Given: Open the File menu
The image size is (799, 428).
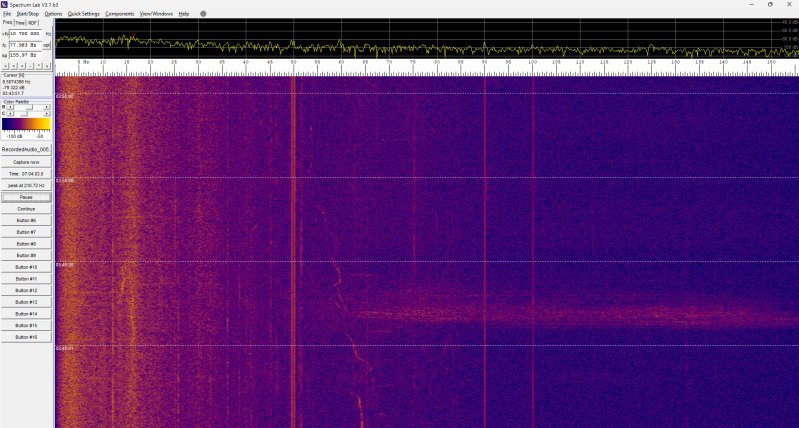Looking at the screenshot, I should [x=7, y=14].
